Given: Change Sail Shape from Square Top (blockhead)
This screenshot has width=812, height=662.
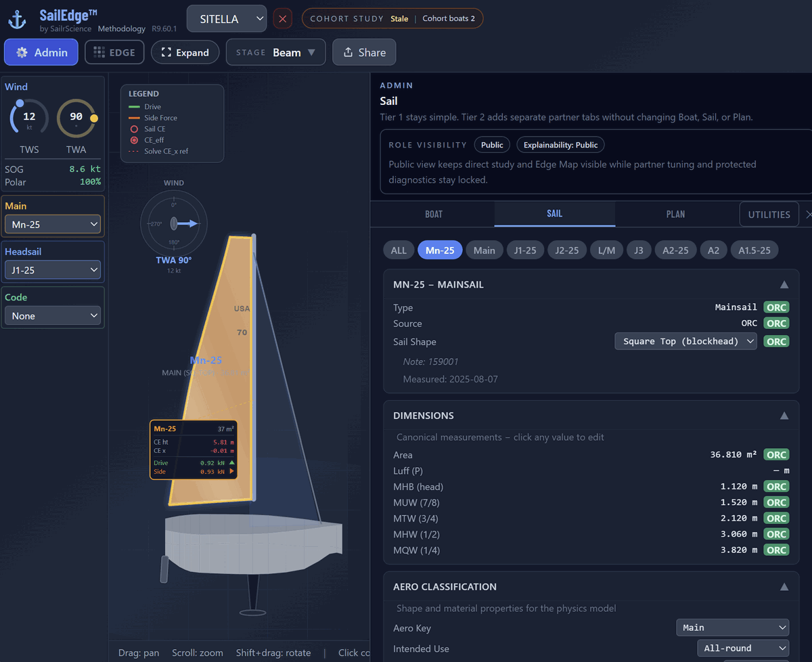Looking at the screenshot, I should click(685, 341).
